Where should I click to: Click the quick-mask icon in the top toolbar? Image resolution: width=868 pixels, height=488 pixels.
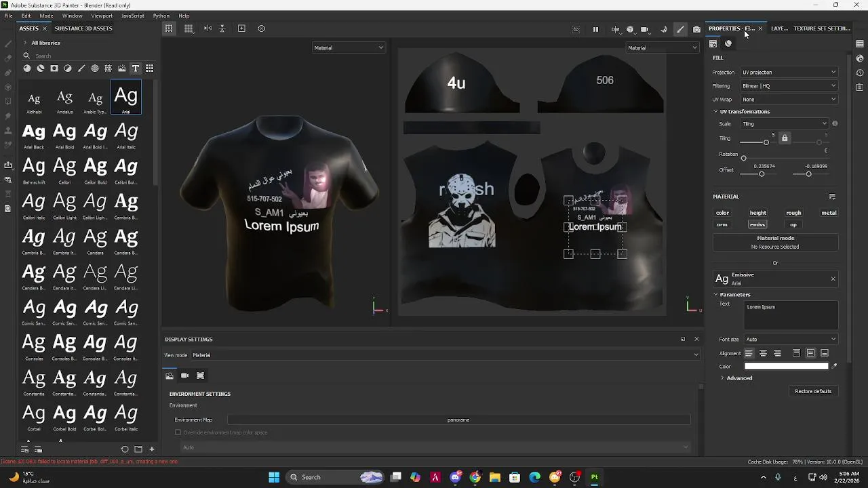tap(576, 29)
